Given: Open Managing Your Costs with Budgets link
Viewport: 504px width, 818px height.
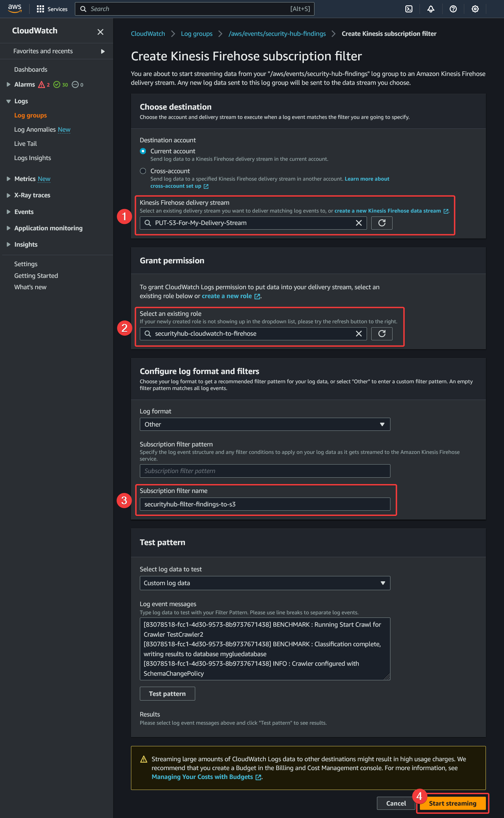Looking at the screenshot, I should 206,777.
